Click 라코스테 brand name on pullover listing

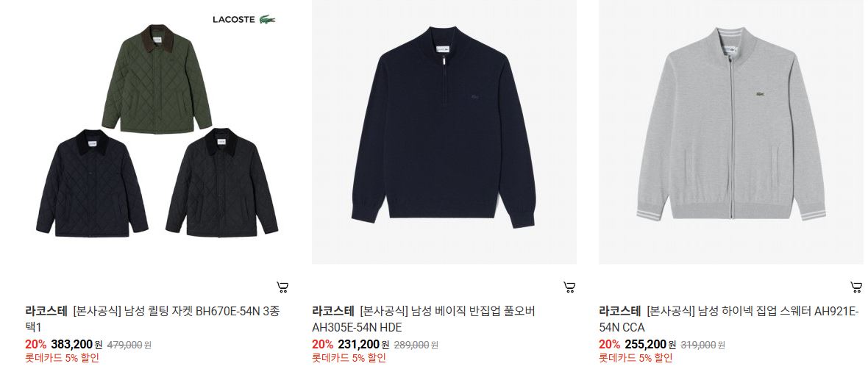click(333, 311)
